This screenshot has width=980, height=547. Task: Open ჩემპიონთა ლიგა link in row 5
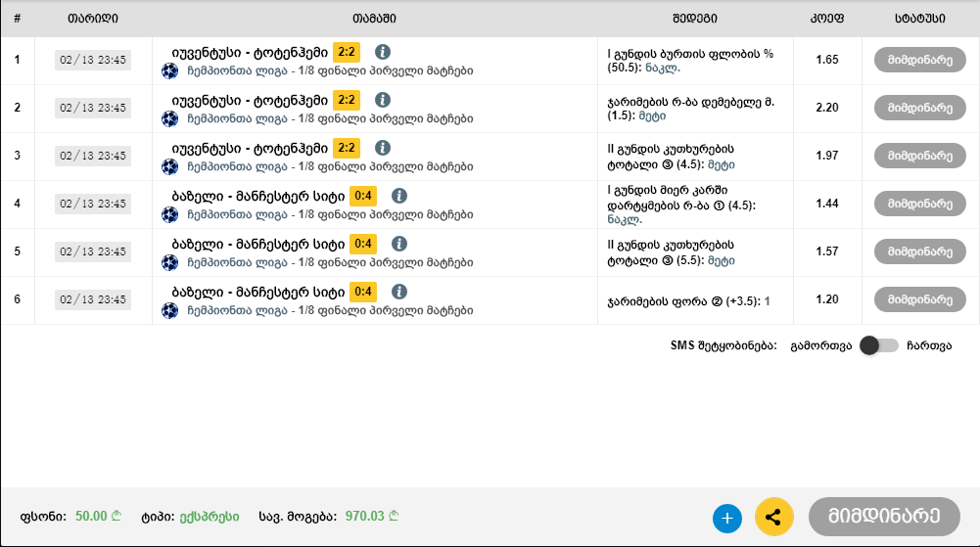click(237, 262)
